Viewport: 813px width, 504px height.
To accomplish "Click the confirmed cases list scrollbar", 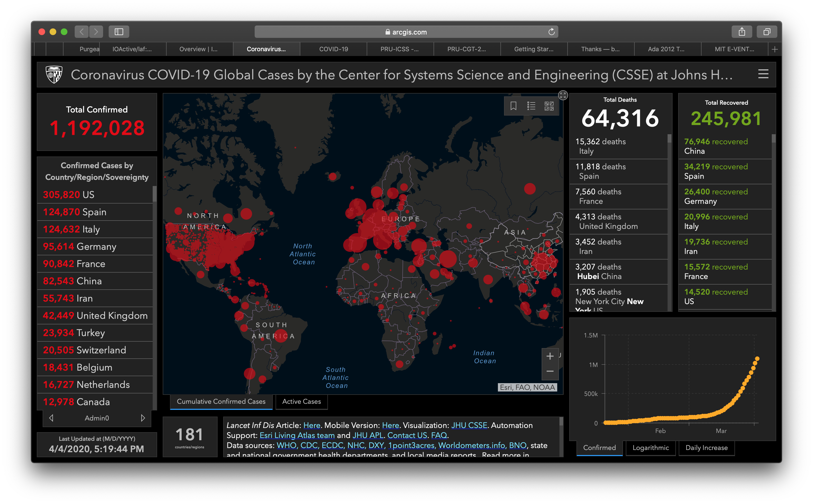I will tap(155, 194).
